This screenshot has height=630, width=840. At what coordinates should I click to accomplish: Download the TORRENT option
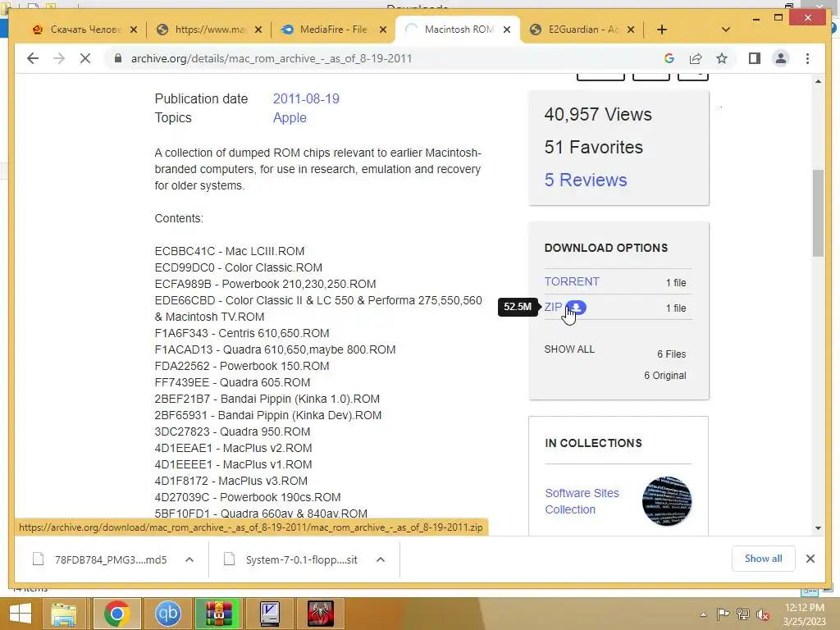(x=572, y=282)
